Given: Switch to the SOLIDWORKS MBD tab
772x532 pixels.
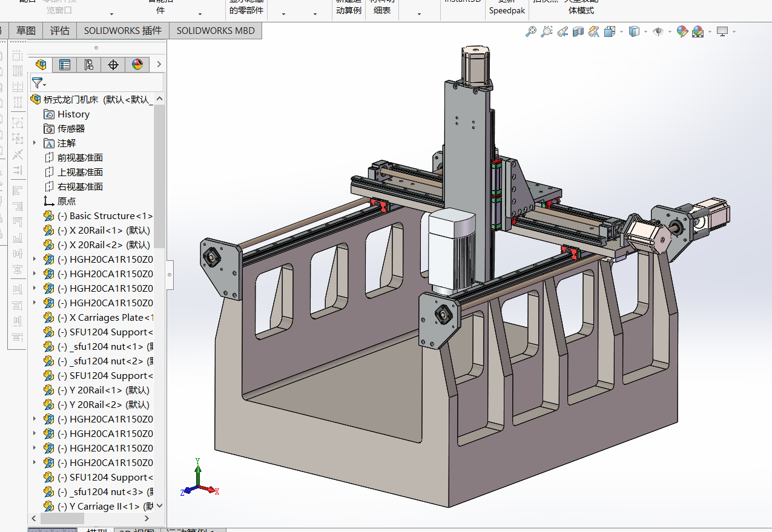Looking at the screenshot, I should pyautogui.click(x=216, y=31).
